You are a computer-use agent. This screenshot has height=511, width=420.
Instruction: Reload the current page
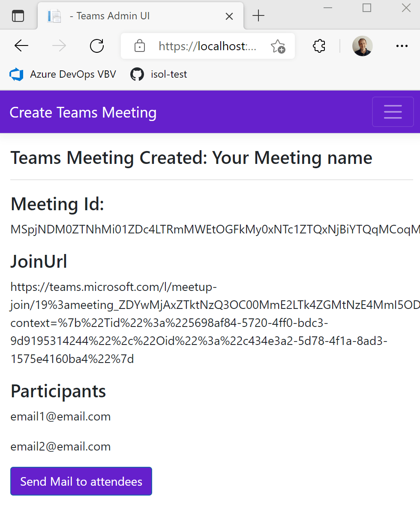coord(97,46)
